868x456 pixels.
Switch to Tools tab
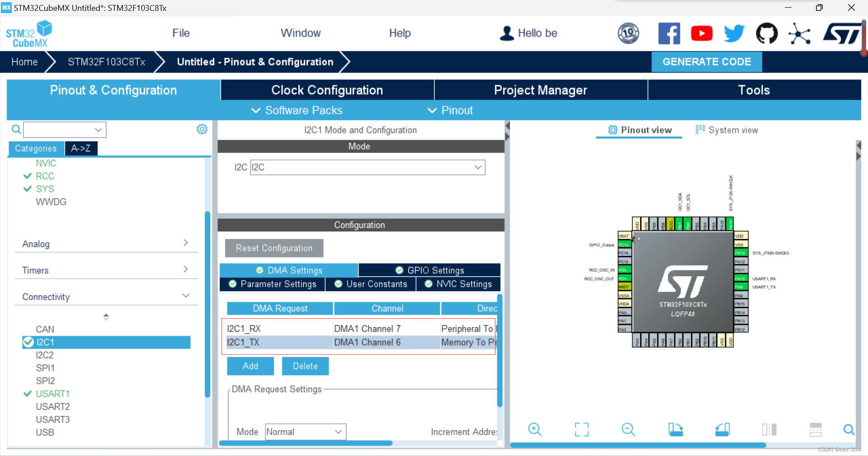pyautogui.click(x=754, y=90)
